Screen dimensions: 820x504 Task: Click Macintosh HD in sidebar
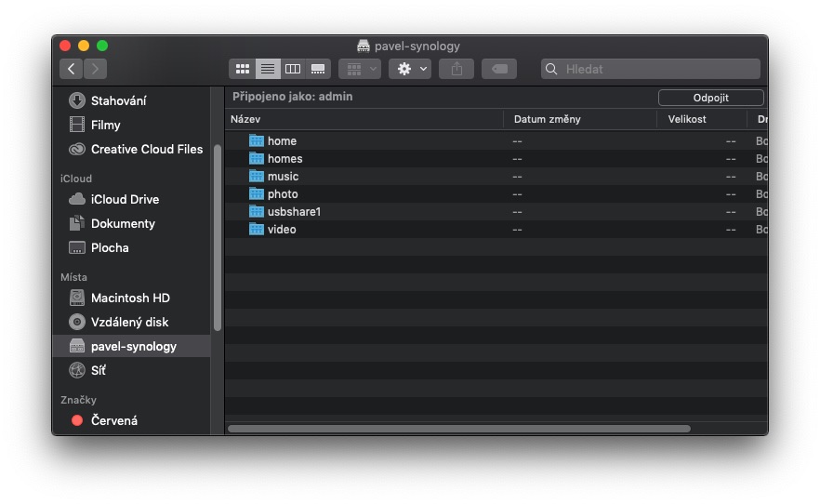130,298
